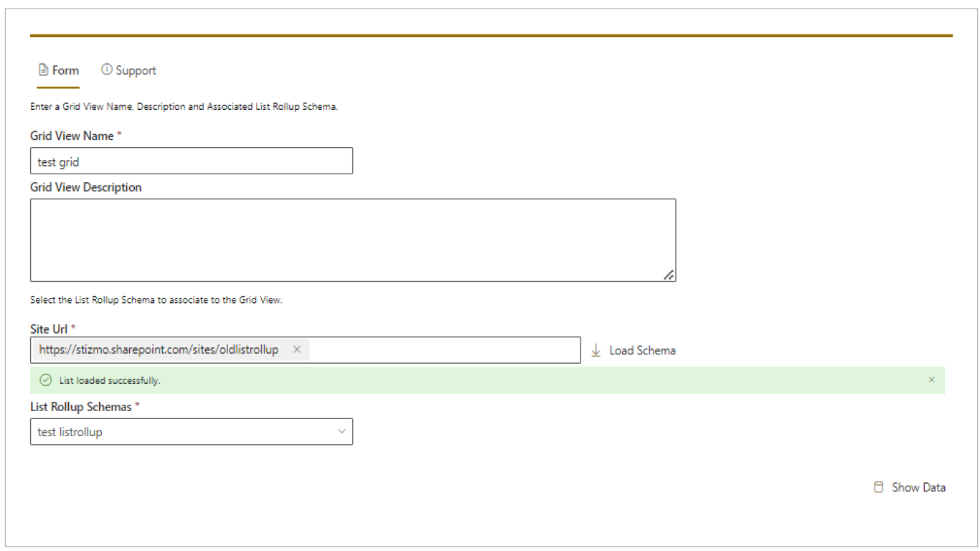Expand the List Rollup Schemas chevron
This screenshot has height=551, width=980.
click(341, 431)
